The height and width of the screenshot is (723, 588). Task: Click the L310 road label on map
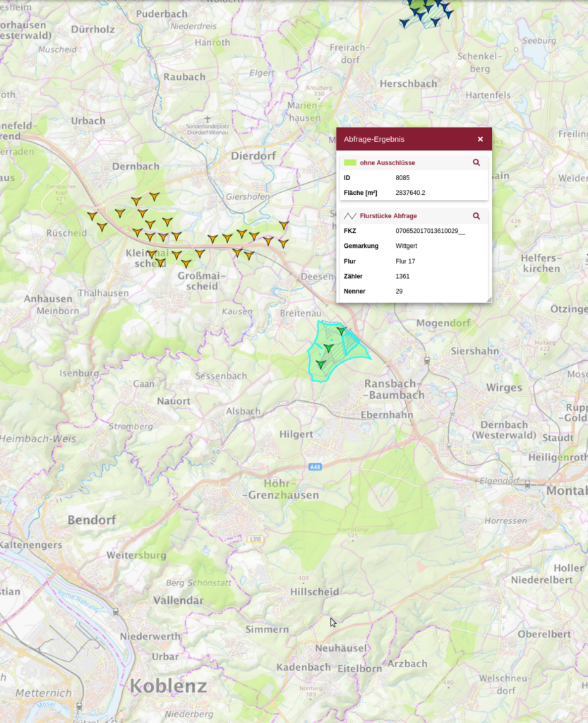point(255,539)
